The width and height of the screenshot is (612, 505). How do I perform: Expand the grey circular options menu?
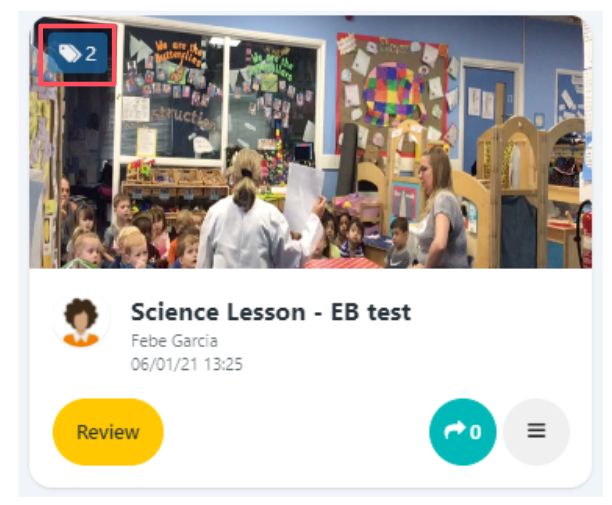[x=536, y=432]
